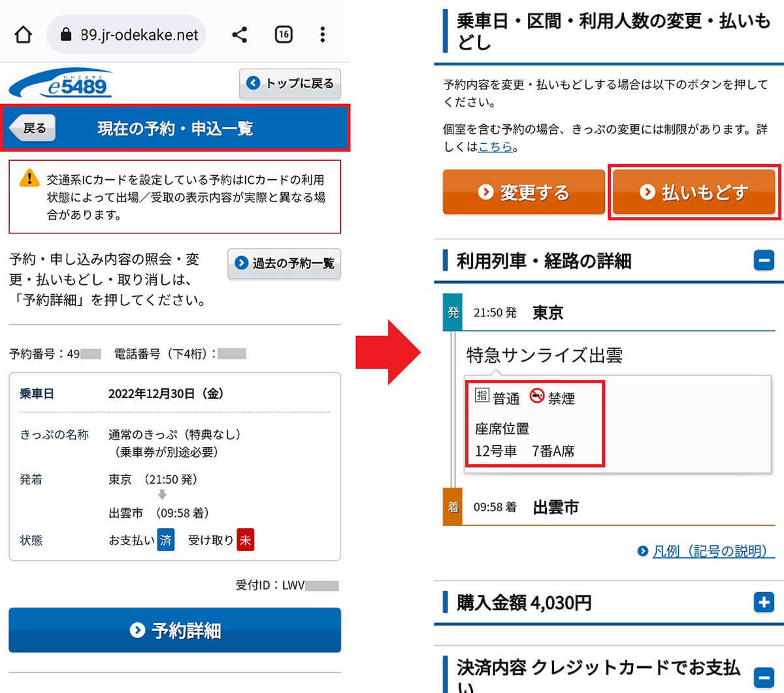Click the 発 departure marker icon
The height and width of the screenshot is (693, 784).
click(453, 313)
